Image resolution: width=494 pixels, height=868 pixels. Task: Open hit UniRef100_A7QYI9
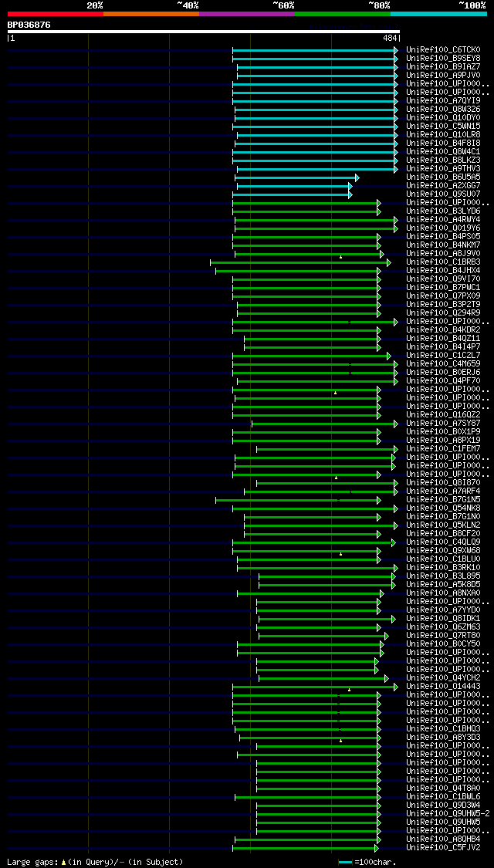(443, 101)
